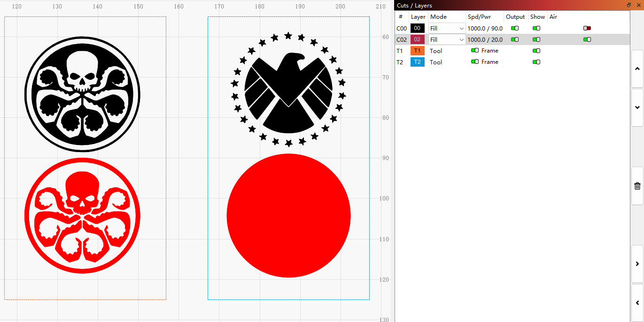Click the Frame label in row T1
Image resolution: width=644 pixels, height=322 pixels.
[490, 50]
